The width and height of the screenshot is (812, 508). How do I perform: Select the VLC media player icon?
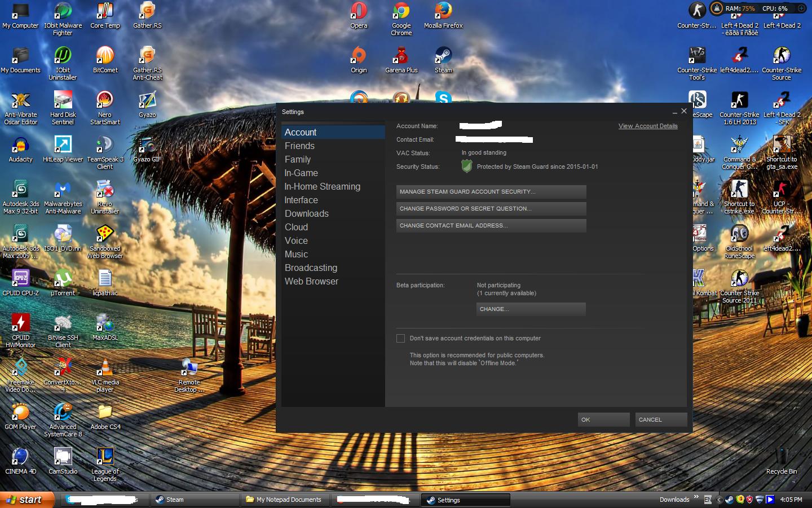tap(105, 376)
